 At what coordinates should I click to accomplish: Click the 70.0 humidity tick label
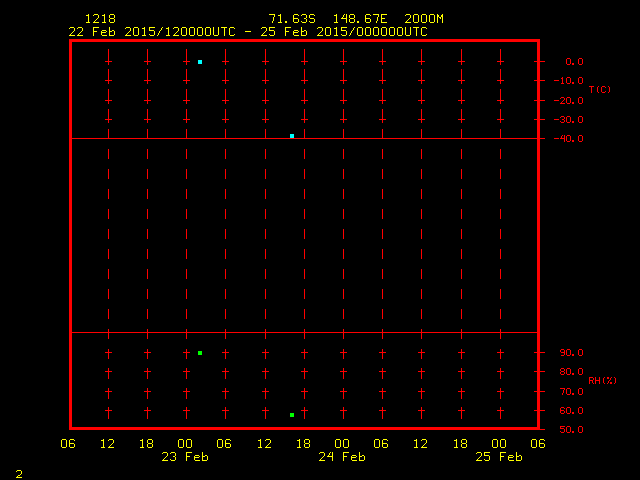572,391
